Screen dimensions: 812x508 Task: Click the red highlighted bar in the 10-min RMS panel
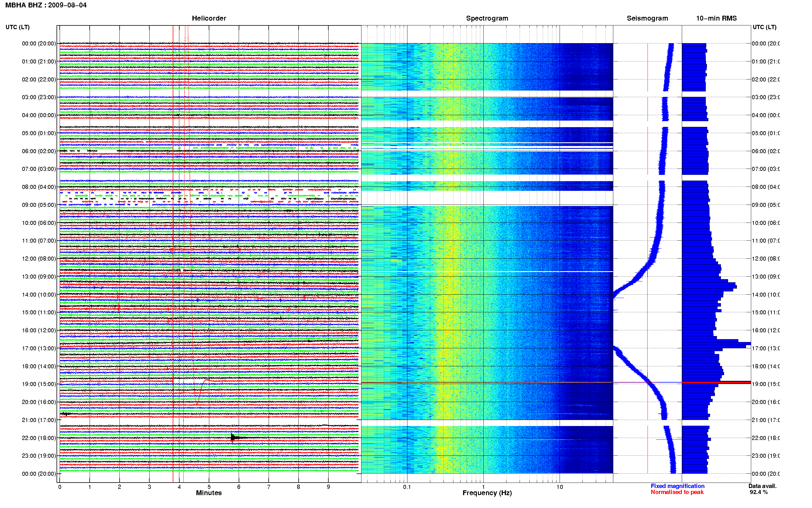tap(716, 382)
